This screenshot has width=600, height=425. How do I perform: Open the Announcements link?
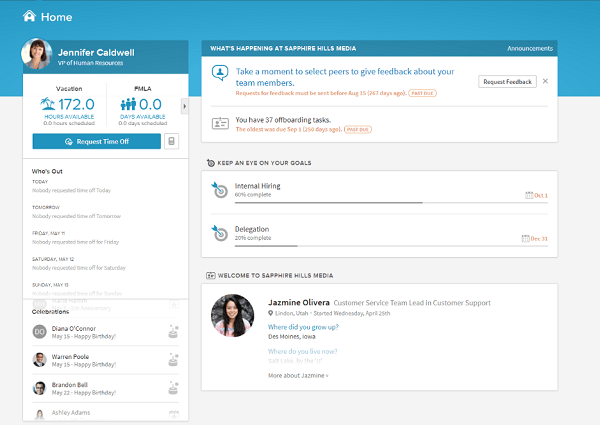(x=530, y=49)
